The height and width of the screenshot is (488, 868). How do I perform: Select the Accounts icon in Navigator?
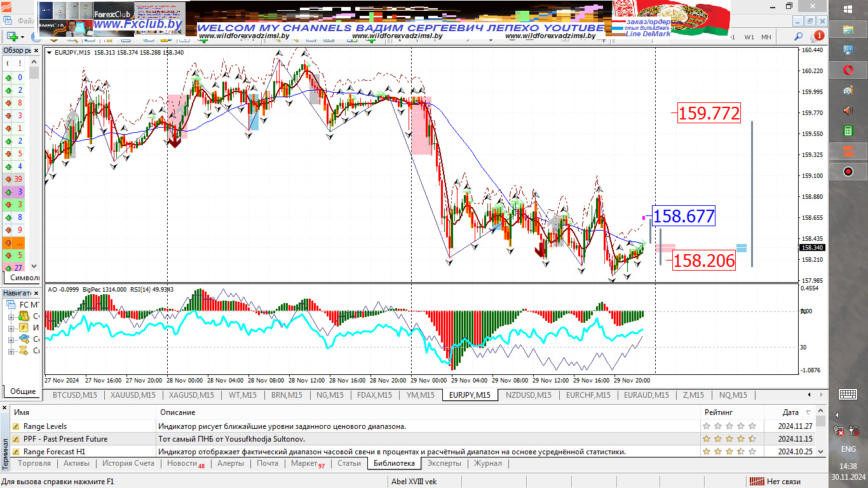tap(24, 316)
